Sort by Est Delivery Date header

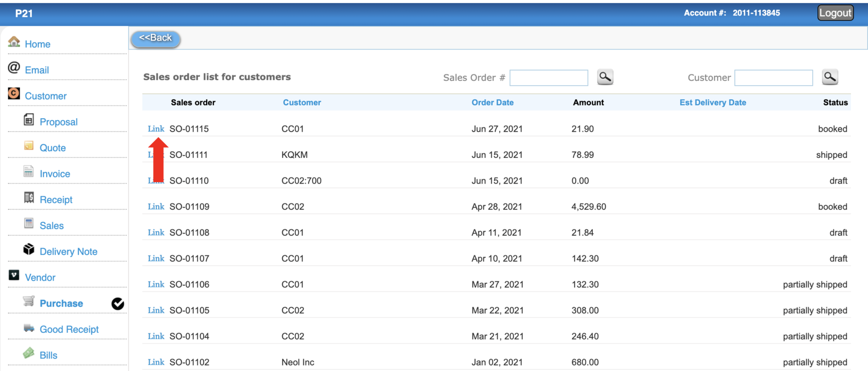[x=712, y=102]
